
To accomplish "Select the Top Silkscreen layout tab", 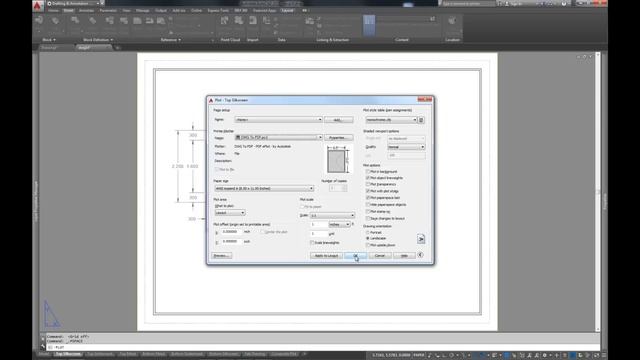I will tap(68, 354).
